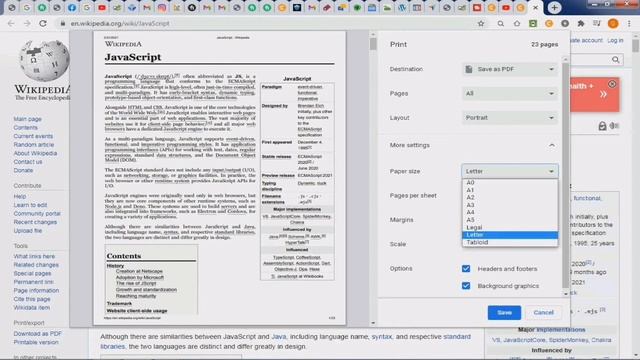The width and height of the screenshot is (640, 360).
Task: Click the page protection lock icon
Action: point(602,126)
